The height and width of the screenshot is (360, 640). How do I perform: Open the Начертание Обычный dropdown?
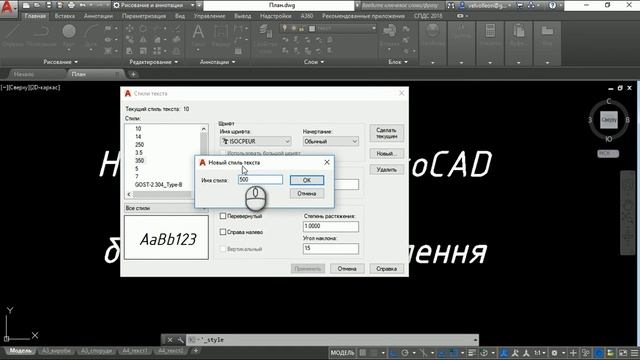[x=331, y=141]
